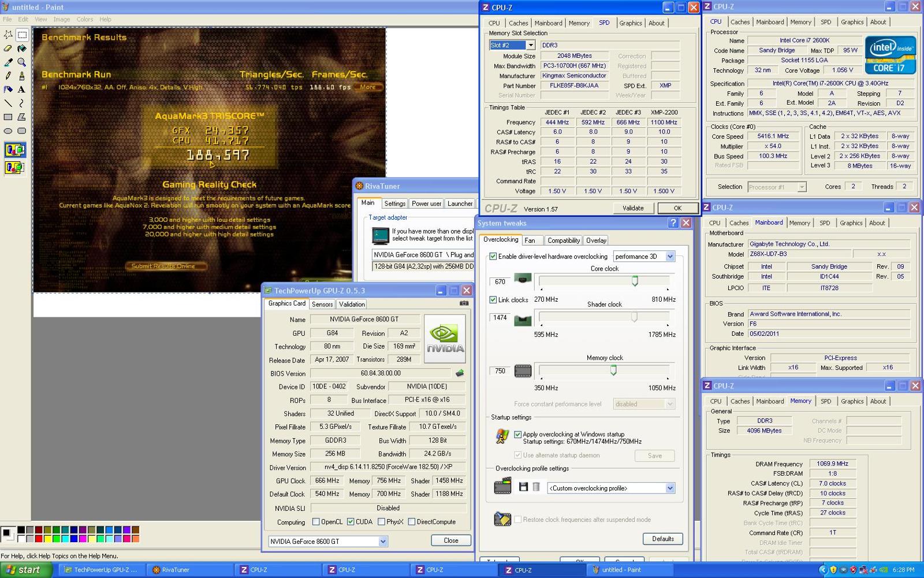
Task: Click OK in the CPU-Z SPD window
Action: tap(677, 208)
